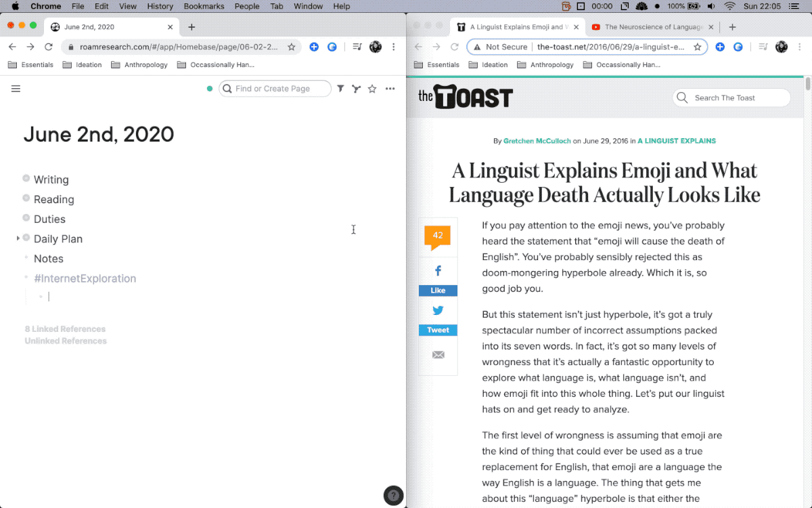
Task: Click the profile avatar in Roam window
Action: (376, 47)
